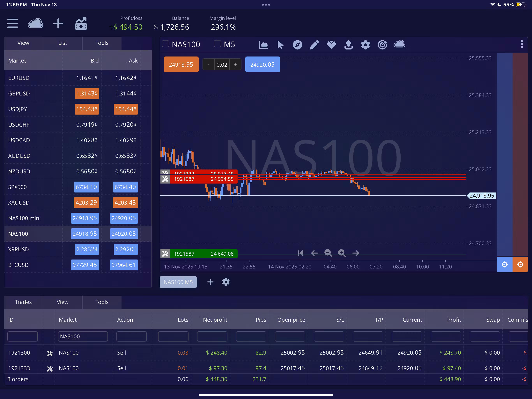Click tools icon for order 1921333
Screen dimensions: 532x399
click(50, 369)
